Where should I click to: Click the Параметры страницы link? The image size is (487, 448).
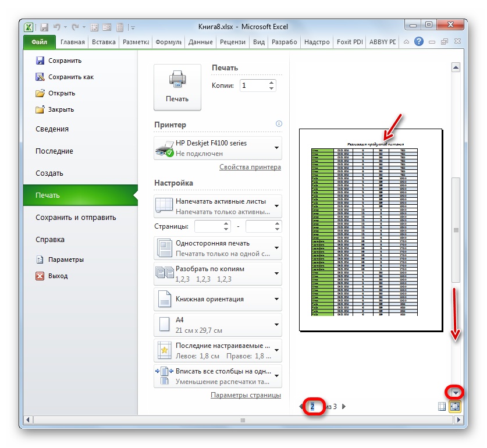click(246, 395)
